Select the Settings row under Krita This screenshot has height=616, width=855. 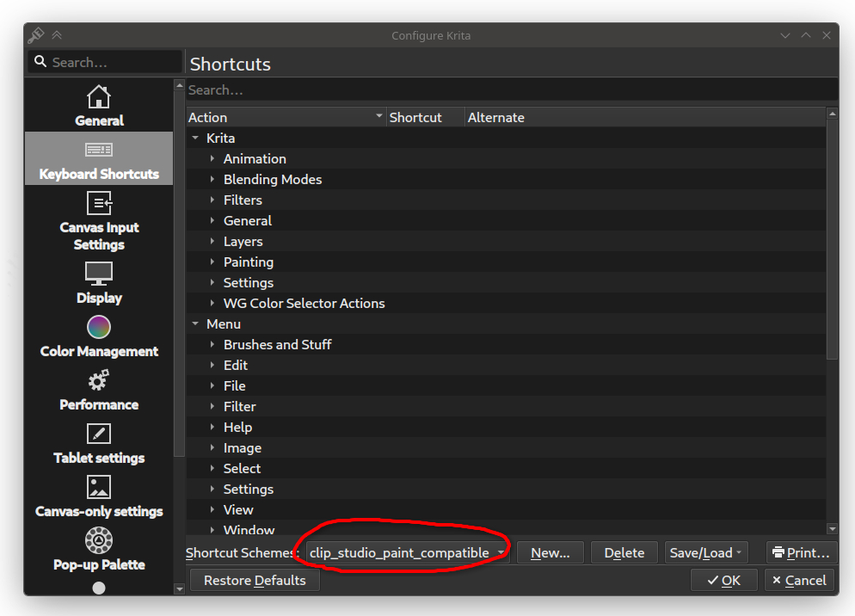[506, 283]
